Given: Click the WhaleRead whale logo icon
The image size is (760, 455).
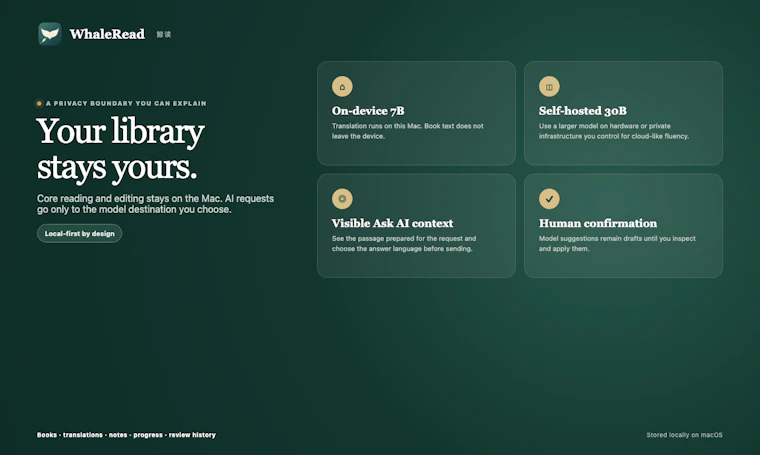Looking at the screenshot, I should tap(50, 34).
